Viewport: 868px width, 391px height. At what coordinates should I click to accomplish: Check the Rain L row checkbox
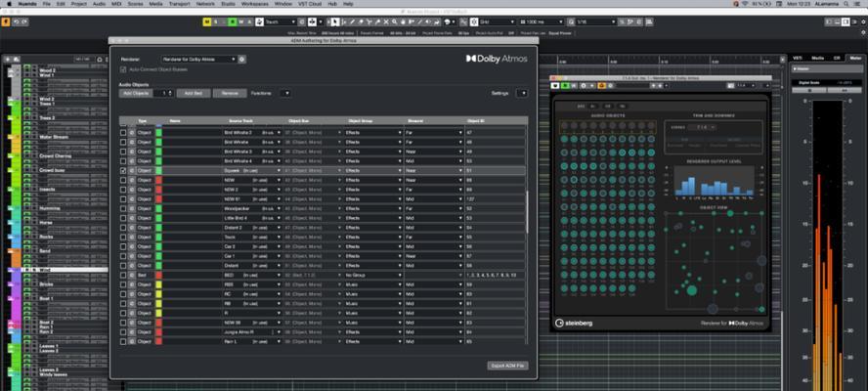[x=123, y=342]
